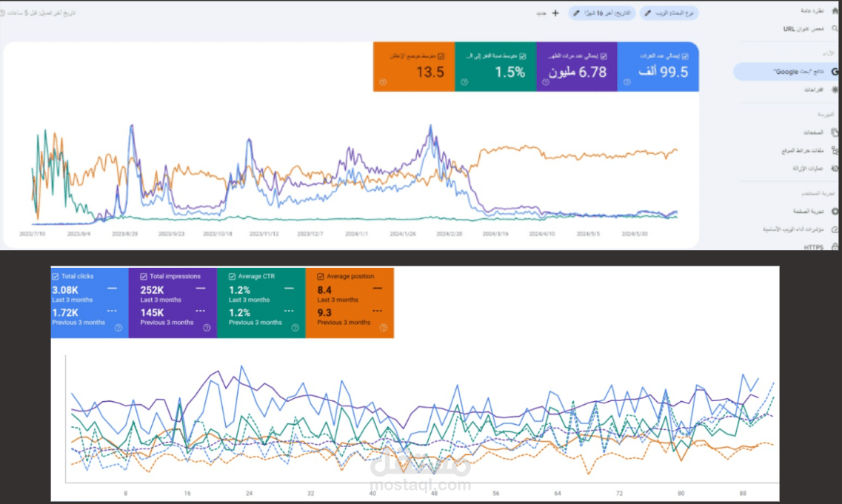The image size is (842, 504).
Task: Click the 3.08K clicks value
Action: pyautogui.click(x=65, y=290)
